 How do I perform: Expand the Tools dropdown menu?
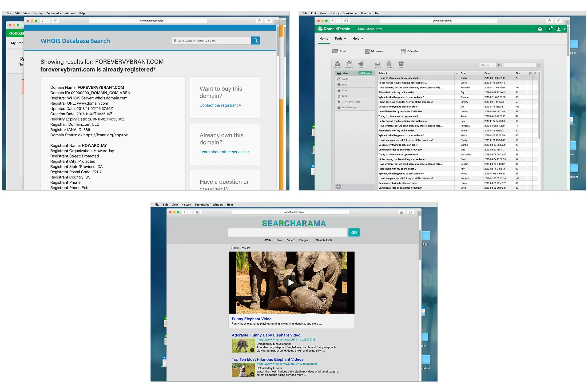tap(340, 39)
